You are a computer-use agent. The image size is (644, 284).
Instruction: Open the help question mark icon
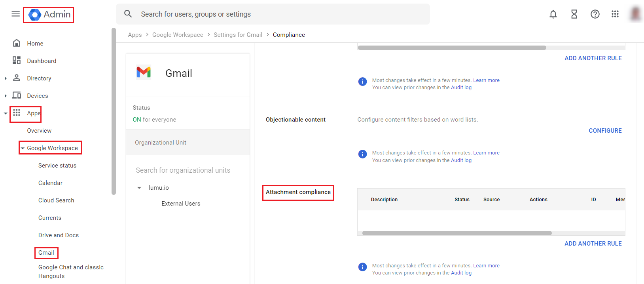(x=595, y=14)
